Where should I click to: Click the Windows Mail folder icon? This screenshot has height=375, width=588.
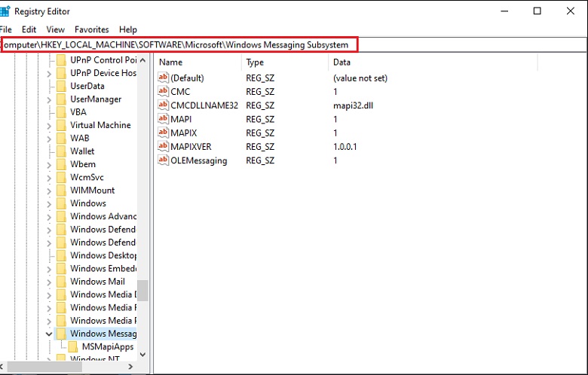[x=61, y=282]
